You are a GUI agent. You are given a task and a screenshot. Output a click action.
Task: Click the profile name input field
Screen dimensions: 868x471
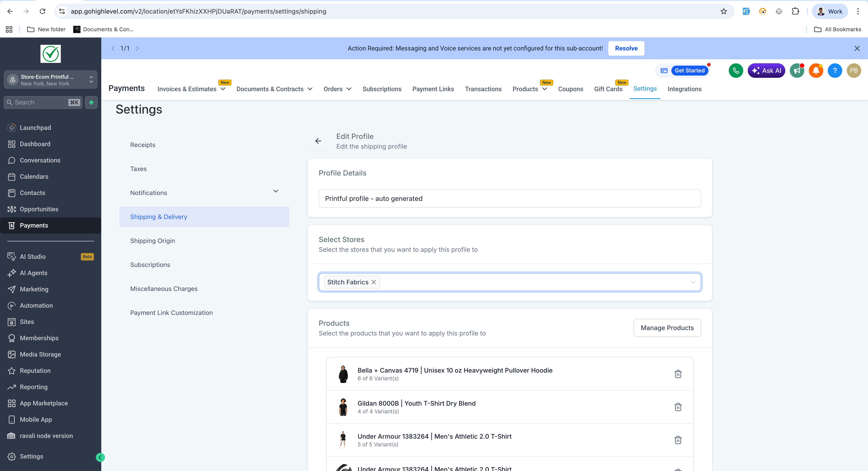pyautogui.click(x=509, y=199)
